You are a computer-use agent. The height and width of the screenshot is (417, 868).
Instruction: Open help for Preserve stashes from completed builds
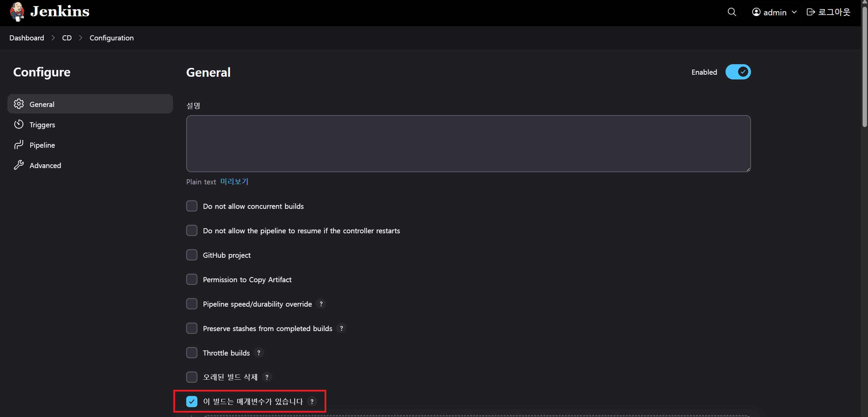(341, 328)
